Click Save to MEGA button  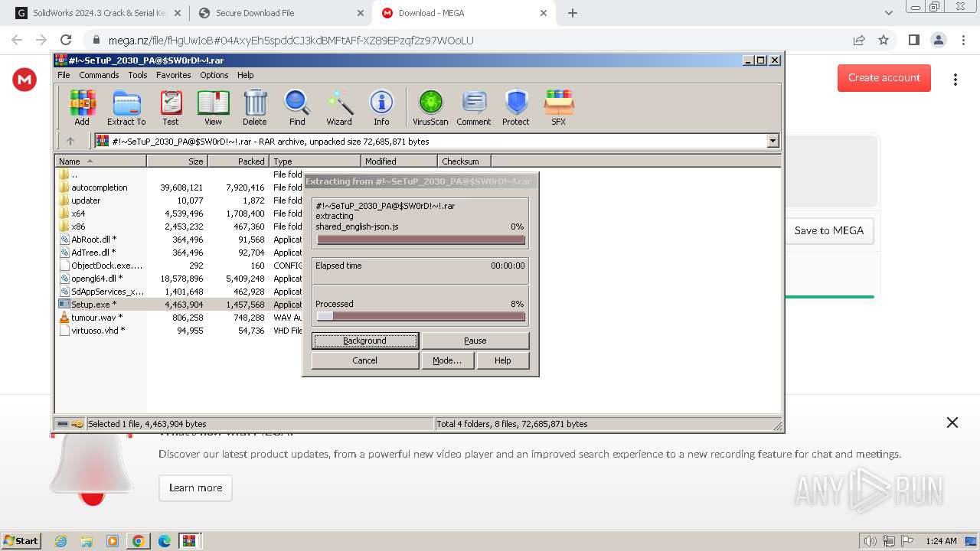pos(829,230)
